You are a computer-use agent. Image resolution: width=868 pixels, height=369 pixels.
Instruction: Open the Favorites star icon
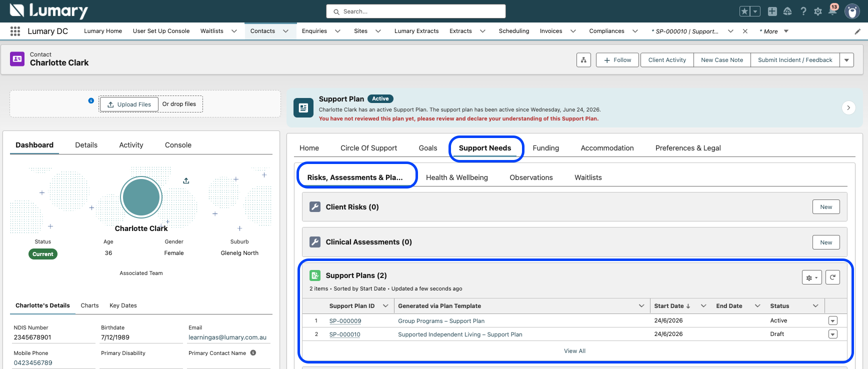[x=744, y=11]
